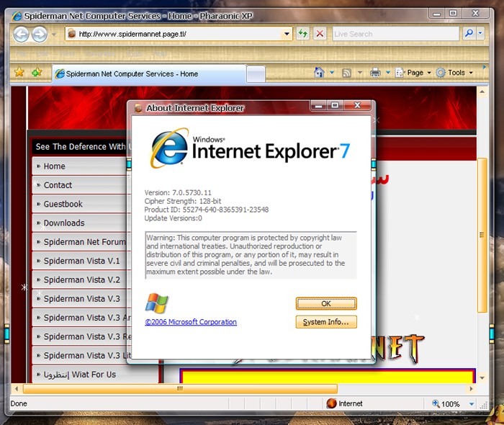The width and height of the screenshot is (504, 425).
Task: Click the Add to Favorites icon
Action: (37, 72)
